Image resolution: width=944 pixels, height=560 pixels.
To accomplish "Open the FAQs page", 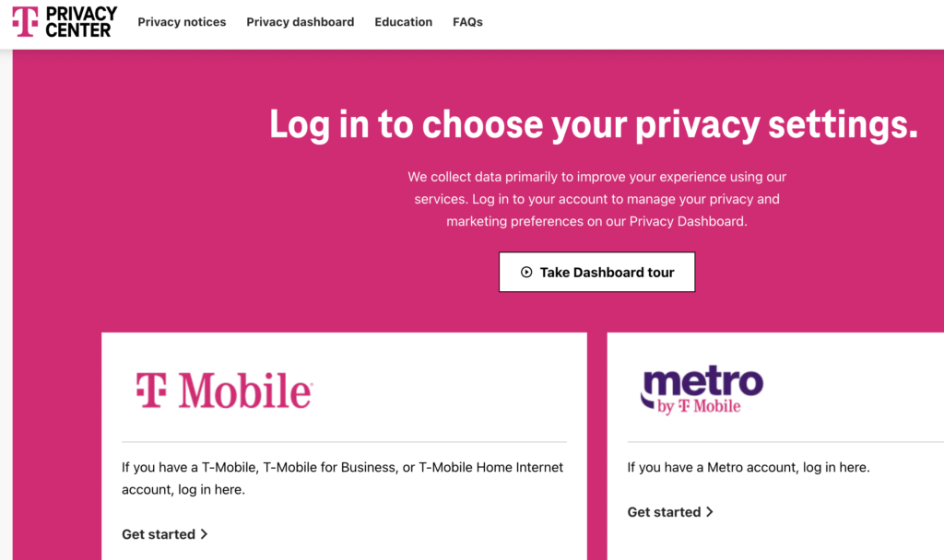I will point(467,22).
